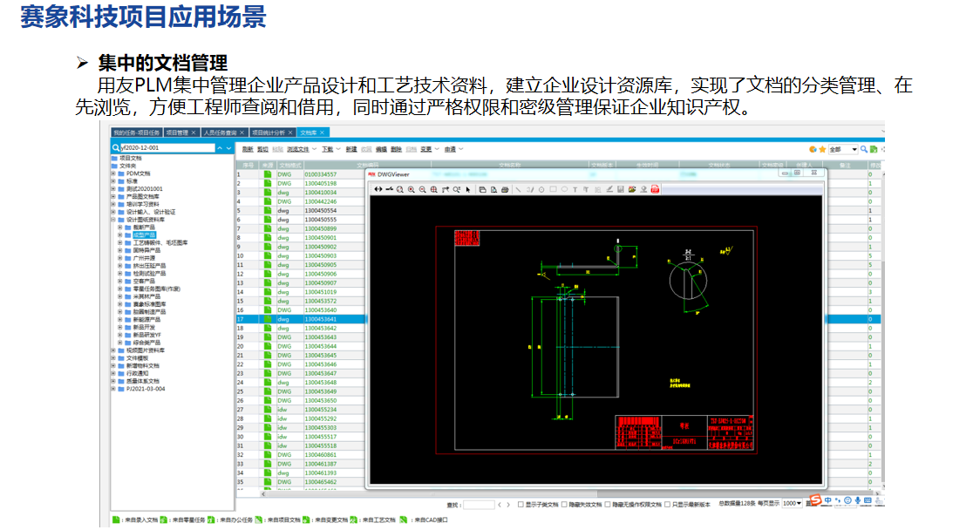This screenshot has width=980, height=530.
Task: Enable the 显示子类文档 checkbox
Action: pyautogui.click(x=521, y=505)
